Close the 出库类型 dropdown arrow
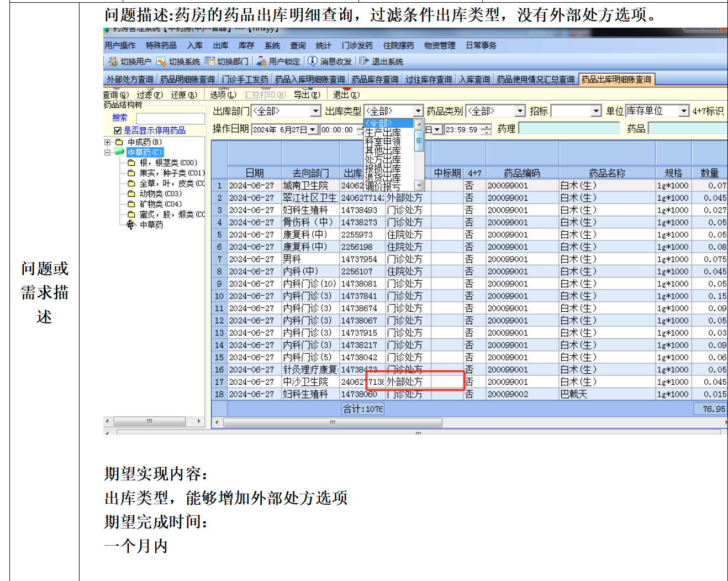This screenshot has width=728, height=581. [419, 111]
